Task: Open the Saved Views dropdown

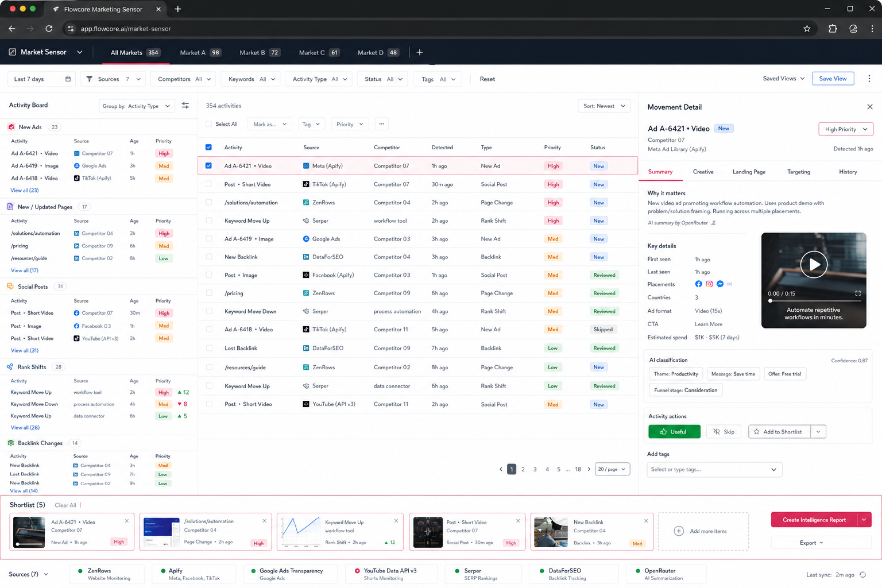Action: point(783,79)
